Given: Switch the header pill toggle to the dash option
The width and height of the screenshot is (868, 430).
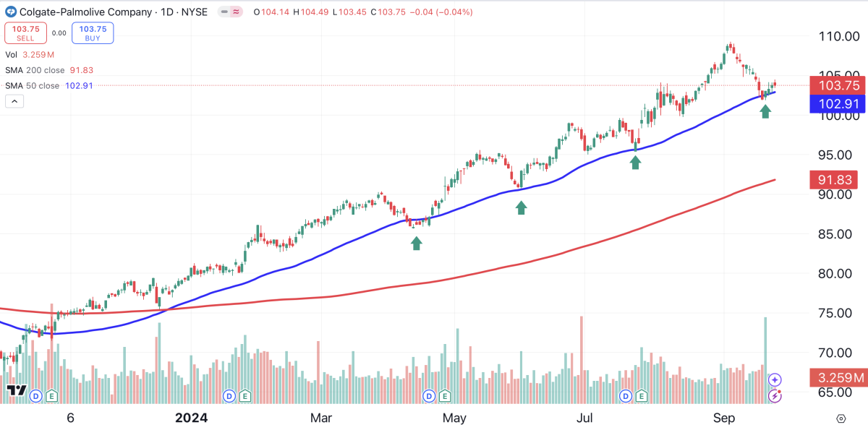Looking at the screenshot, I should (224, 12).
